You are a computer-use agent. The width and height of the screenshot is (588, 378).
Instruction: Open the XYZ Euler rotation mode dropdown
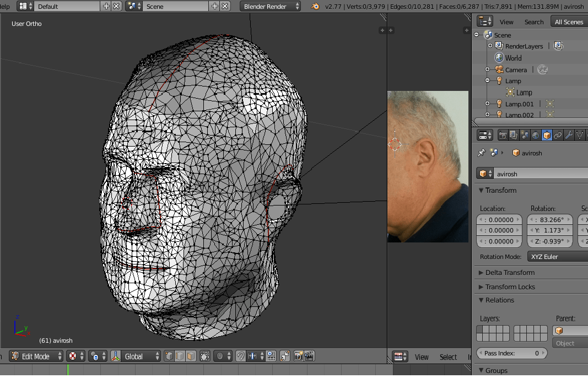tap(558, 257)
